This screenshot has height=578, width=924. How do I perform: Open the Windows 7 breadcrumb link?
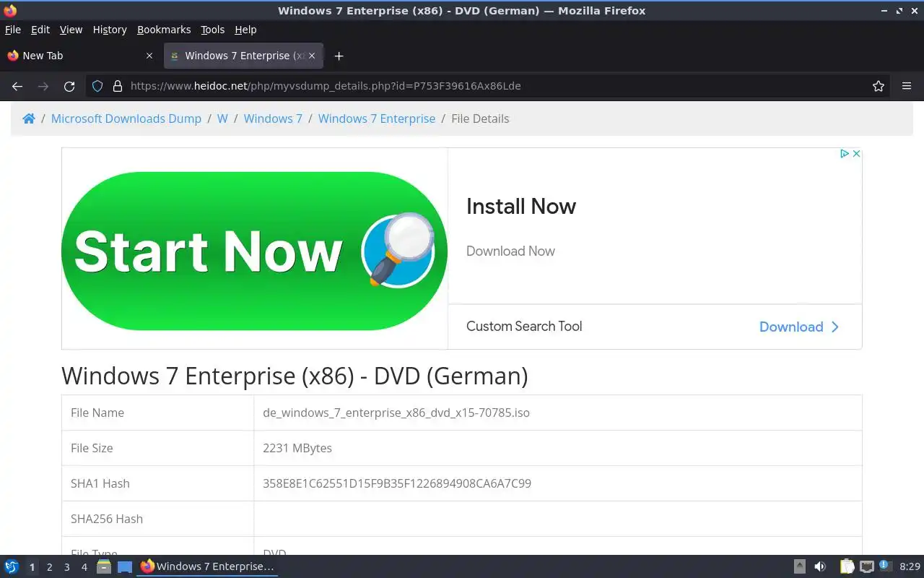click(273, 118)
